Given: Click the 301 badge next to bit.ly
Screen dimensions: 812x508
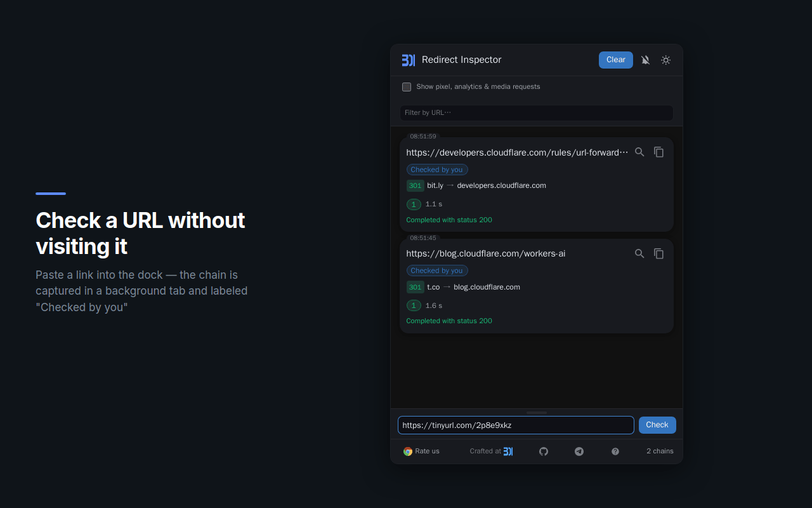Looking at the screenshot, I should point(416,186).
